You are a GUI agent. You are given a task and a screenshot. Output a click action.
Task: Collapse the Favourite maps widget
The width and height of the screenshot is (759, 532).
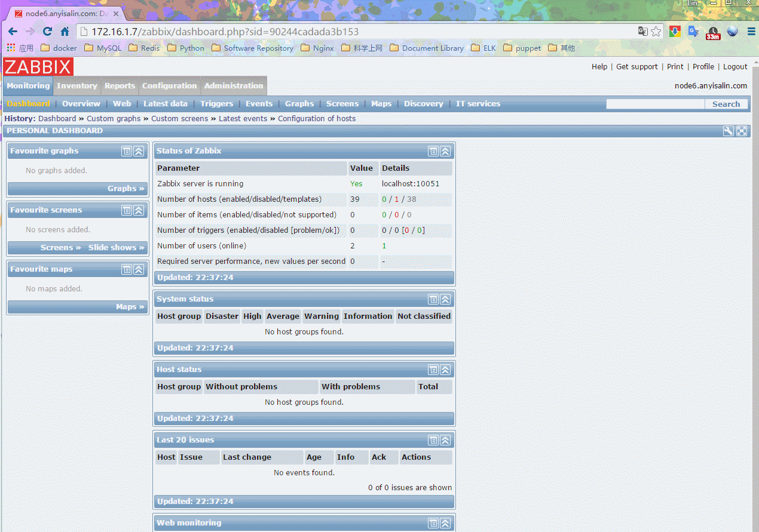coord(139,269)
